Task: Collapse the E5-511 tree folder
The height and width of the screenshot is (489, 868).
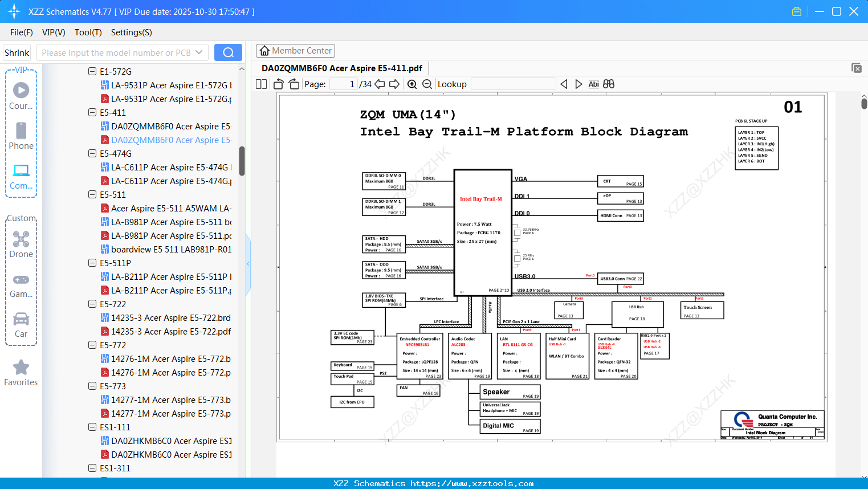Action: coord(92,194)
